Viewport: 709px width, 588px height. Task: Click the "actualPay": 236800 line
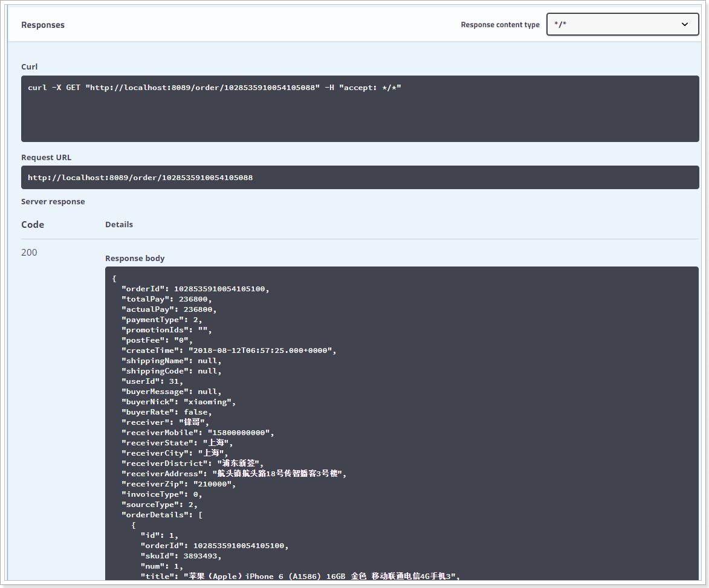(169, 309)
